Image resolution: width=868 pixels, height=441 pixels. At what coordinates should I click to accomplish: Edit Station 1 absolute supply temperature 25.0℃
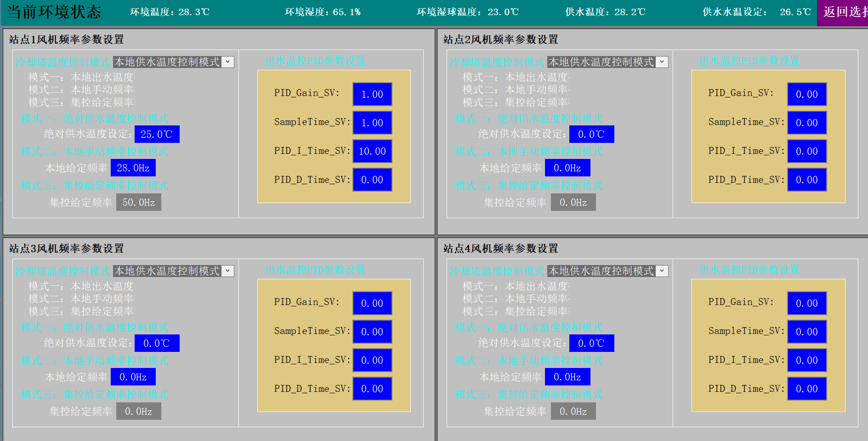pyautogui.click(x=157, y=134)
